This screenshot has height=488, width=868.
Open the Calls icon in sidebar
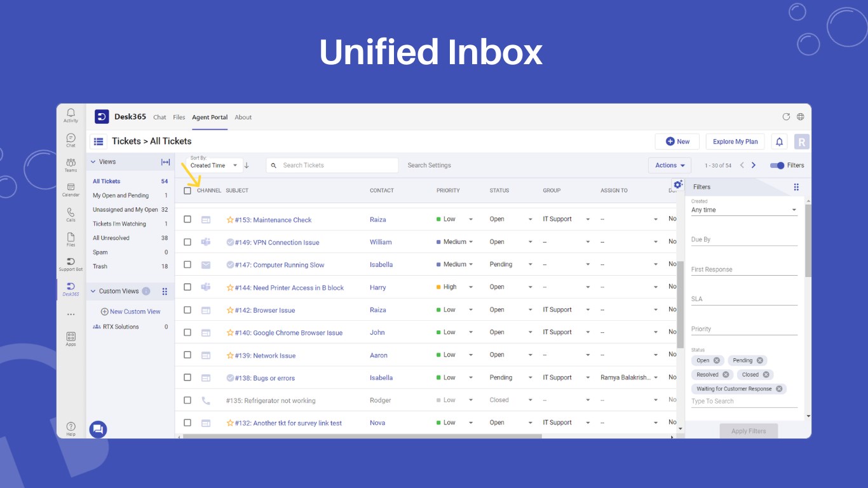[71, 215]
